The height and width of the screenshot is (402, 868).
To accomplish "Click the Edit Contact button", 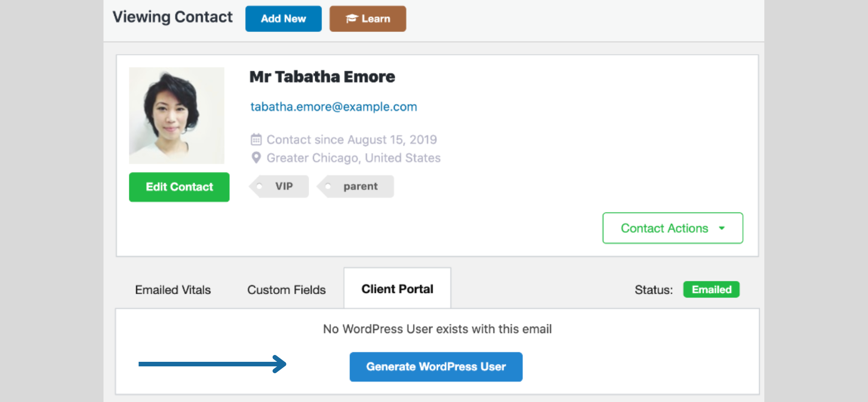I will coord(179,187).
